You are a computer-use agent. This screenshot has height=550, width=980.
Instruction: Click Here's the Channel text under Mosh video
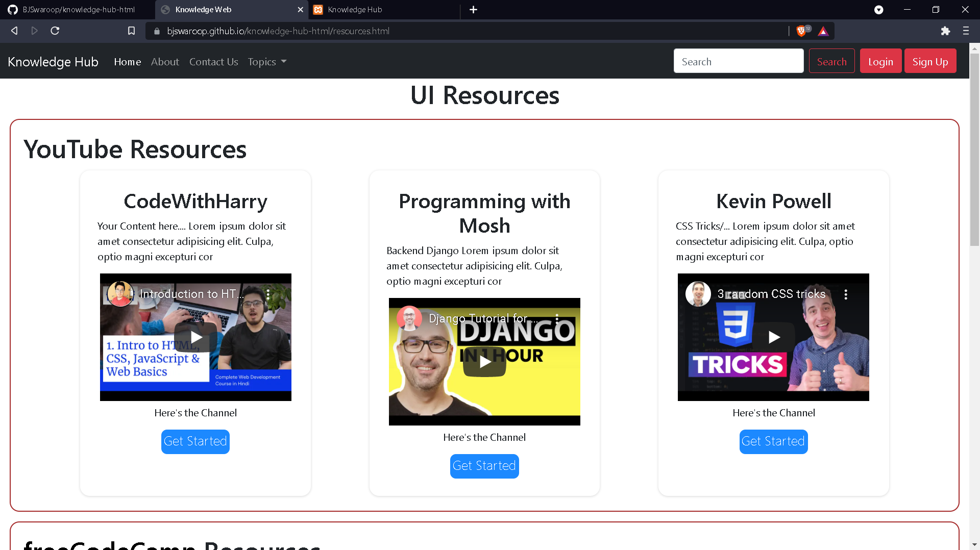(484, 437)
